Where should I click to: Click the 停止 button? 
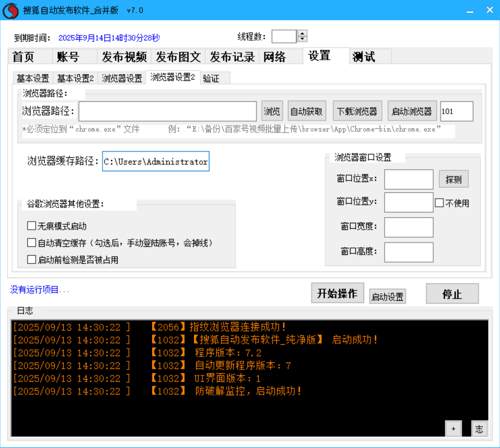452,294
